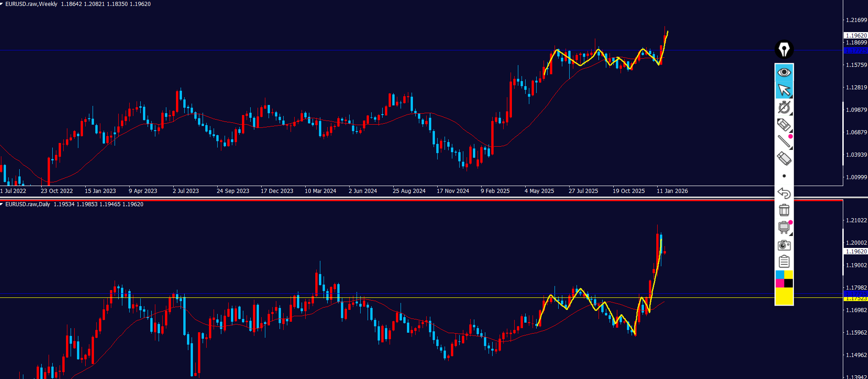
Task: Collapse the EURUSD Weekly chart header arrow
Action: 2,4
